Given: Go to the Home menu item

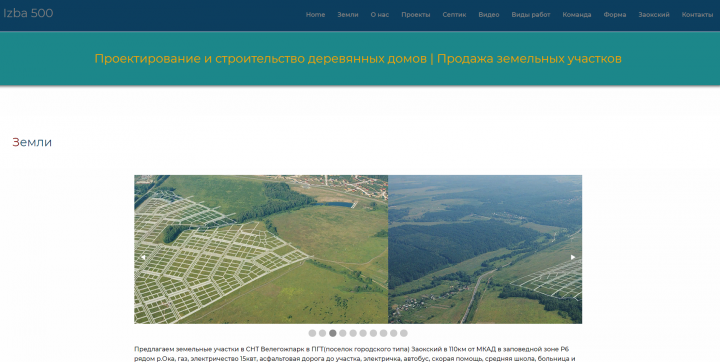Looking at the screenshot, I should 315,15.
